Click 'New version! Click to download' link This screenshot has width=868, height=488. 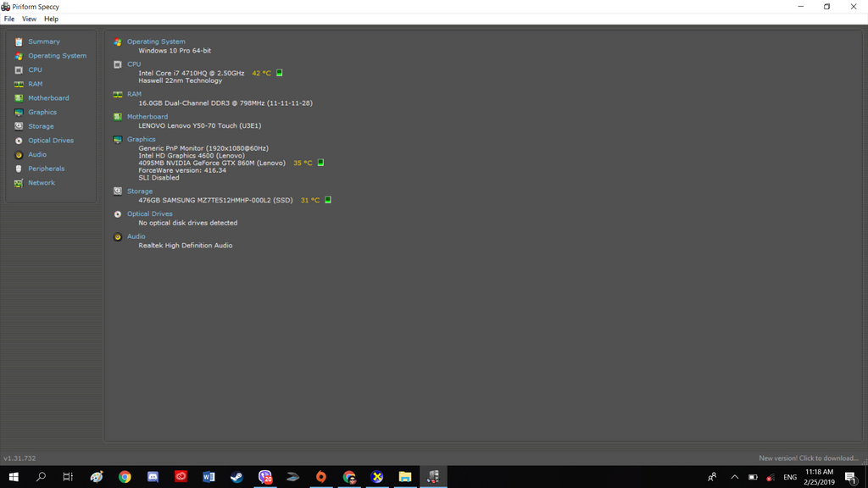coord(808,458)
